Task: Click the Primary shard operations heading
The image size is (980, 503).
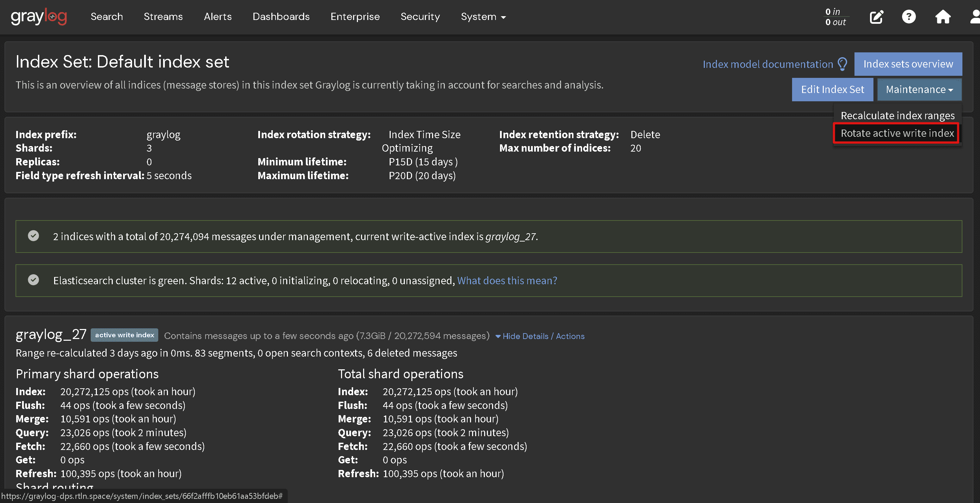Action: pyautogui.click(x=87, y=374)
